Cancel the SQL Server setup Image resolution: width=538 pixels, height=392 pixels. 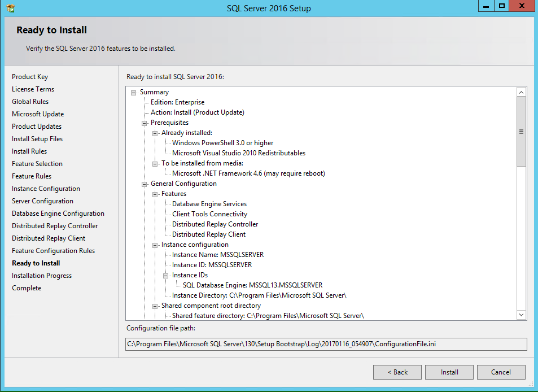(501, 372)
